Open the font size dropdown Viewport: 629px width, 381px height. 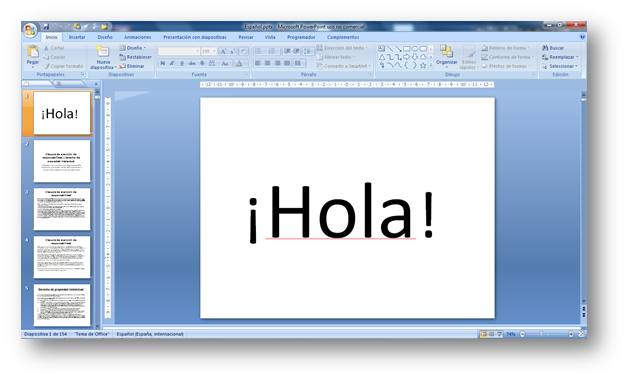[x=214, y=51]
